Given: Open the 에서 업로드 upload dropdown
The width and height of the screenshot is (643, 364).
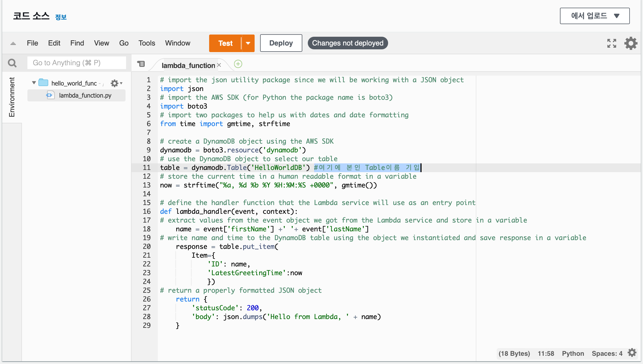Looking at the screenshot, I should (x=595, y=16).
